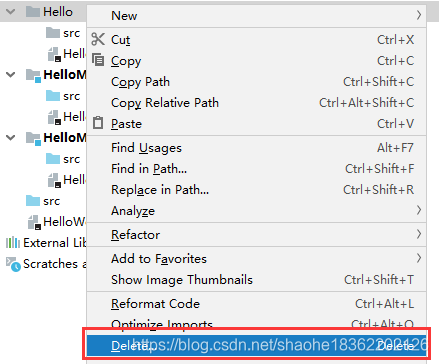Choose Copy Path menu entry
439x364 pixels.
(256, 81)
